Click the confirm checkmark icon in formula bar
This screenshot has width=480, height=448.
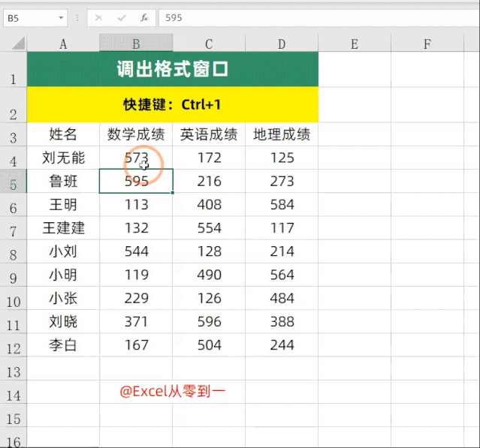click(122, 18)
